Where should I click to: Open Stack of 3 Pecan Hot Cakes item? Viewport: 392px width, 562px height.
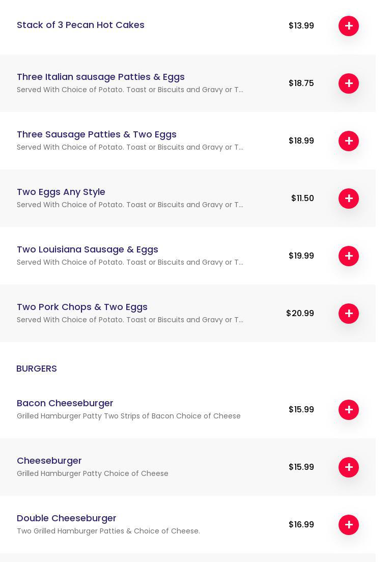[x=80, y=25]
